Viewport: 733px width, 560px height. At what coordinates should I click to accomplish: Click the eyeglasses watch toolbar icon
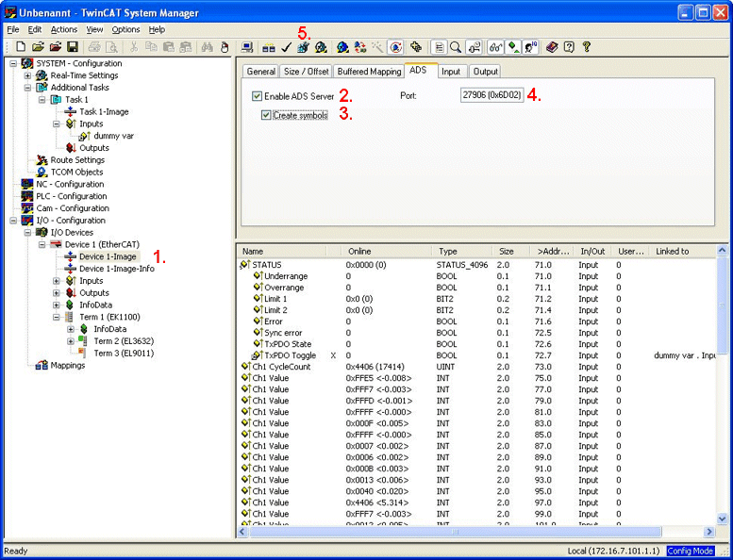495,47
